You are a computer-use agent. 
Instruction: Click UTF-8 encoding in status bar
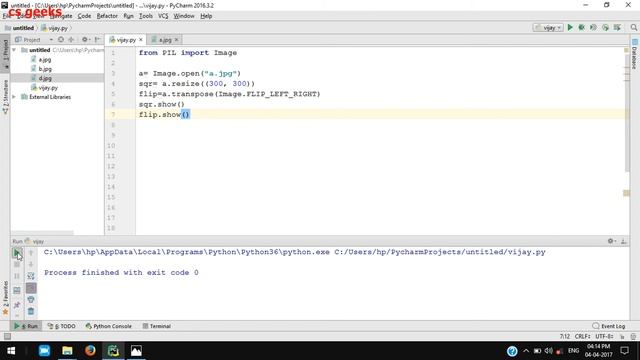pyautogui.click(x=604, y=336)
